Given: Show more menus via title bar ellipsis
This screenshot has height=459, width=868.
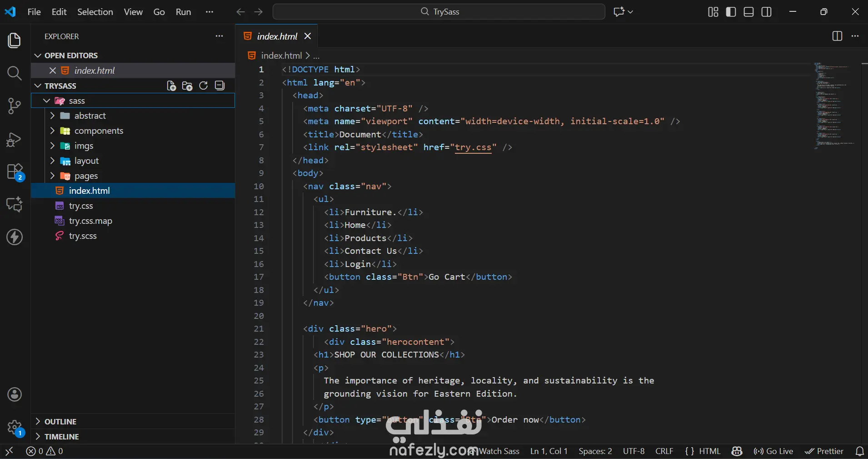Looking at the screenshot, I should [210, 12].
